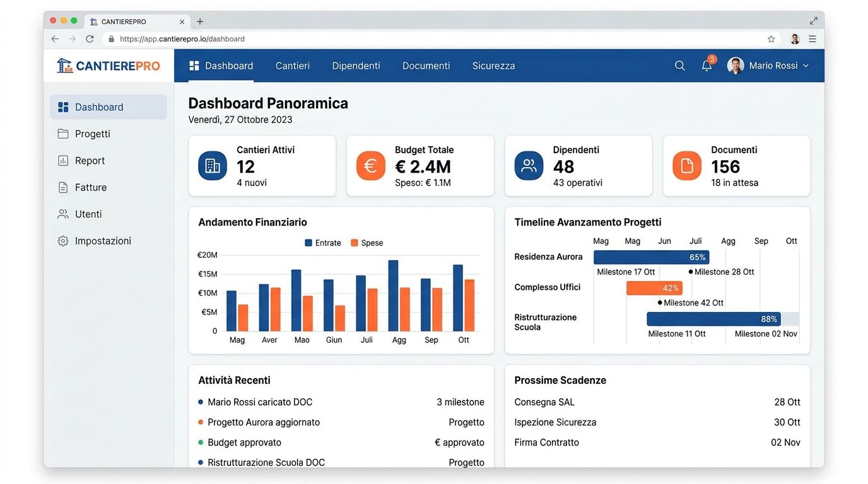Toggle the Spese chart legend

coord(367,243)
